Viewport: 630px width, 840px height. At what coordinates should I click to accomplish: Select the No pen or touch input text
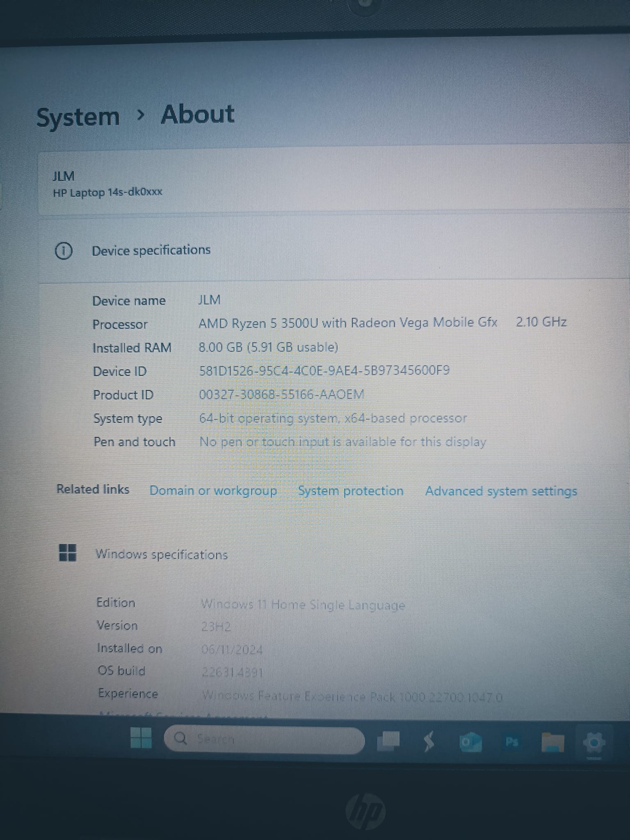(x=342, y=442)
